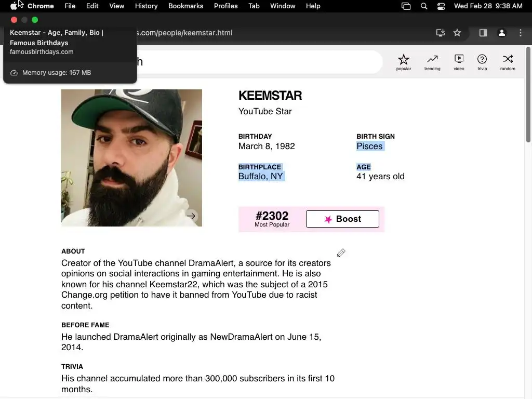This screenshot has height=399, width=532.
Task: Click the Pisces birth sign link
Action: (369, 146)
